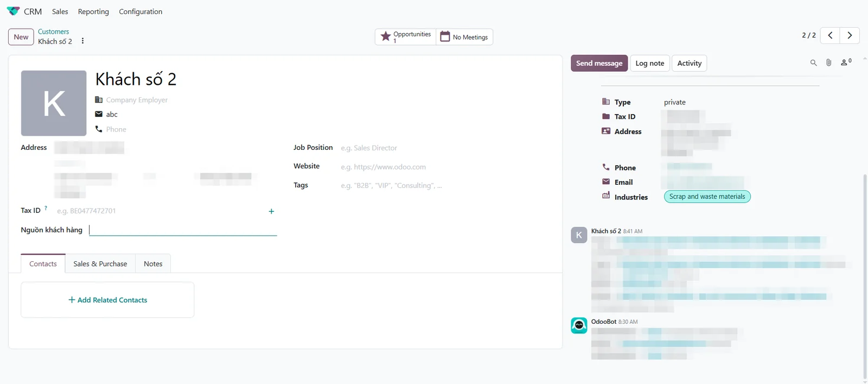
Task: Click the Tax ID help question mark
Action: tap(46, 208)
